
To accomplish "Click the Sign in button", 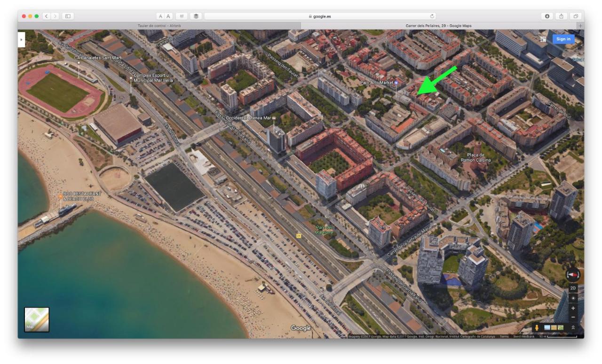I will pos(563,39).
